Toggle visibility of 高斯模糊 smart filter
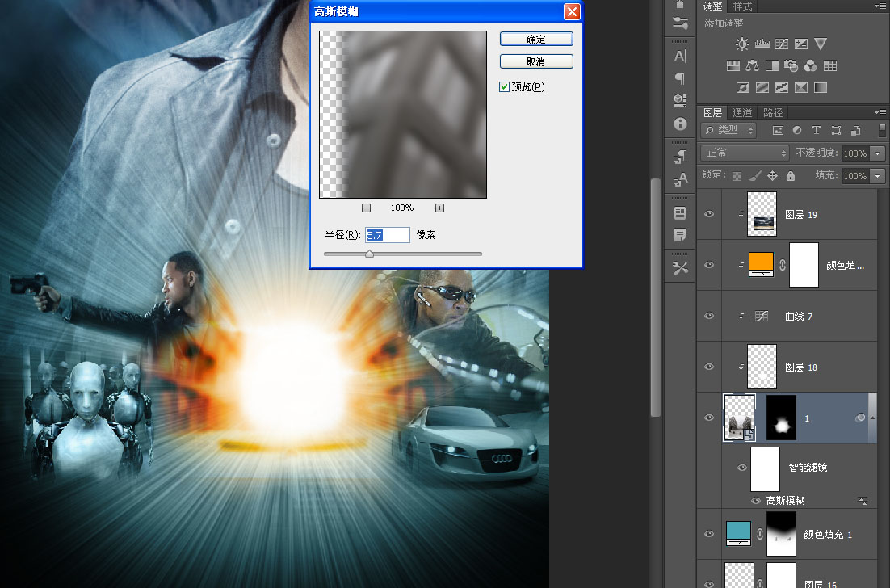Viewport: 890px width, 588px height. click(756, 501)
